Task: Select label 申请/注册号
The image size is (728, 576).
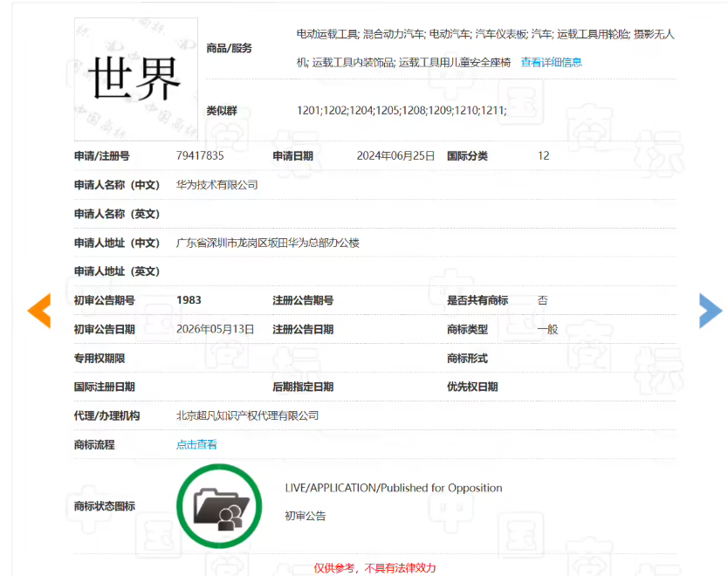Action: pos(101,156)
